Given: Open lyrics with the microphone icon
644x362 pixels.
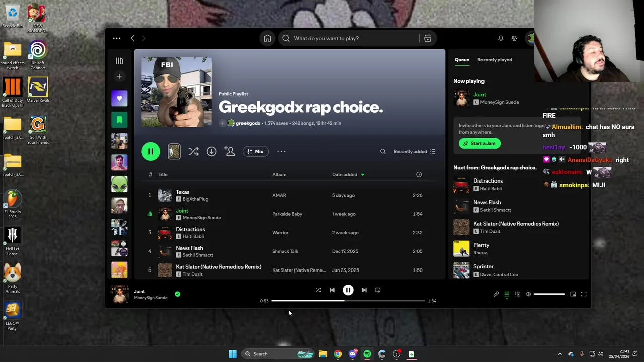Looking at the screenshot, I should pos(496,294).
